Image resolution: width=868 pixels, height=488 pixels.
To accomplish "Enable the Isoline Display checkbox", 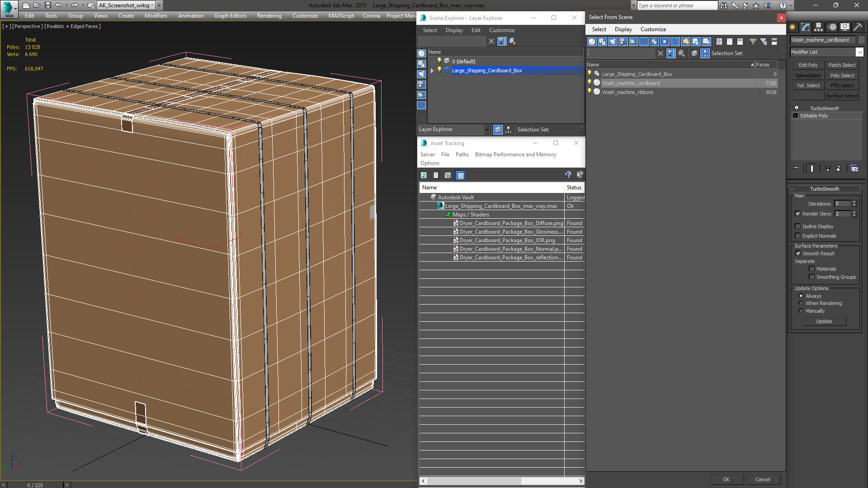I will [797, 226].
